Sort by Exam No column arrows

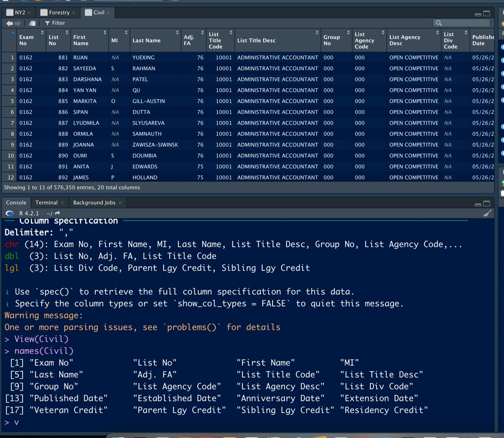point(42,32)
